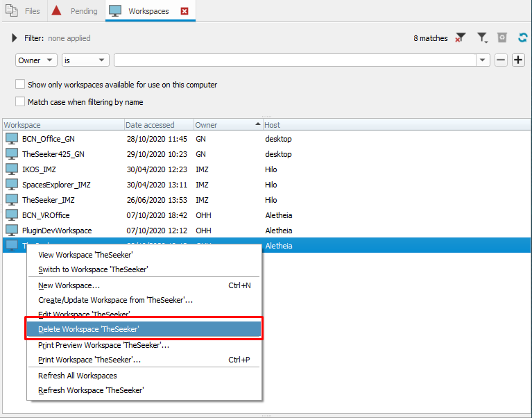This screenshot has width=532, height=418.
Task: Choose Create/Update Workspace from 'TheSeeker'…
Action: [144, 300]
